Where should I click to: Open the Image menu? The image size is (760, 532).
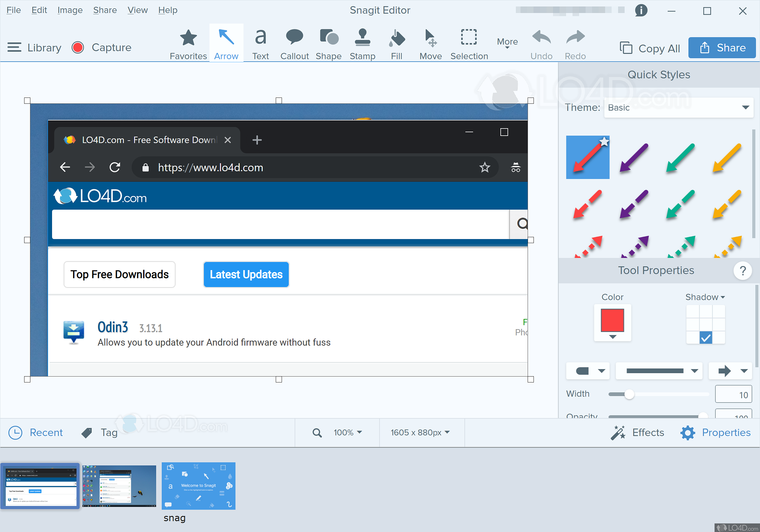point(69,10)
